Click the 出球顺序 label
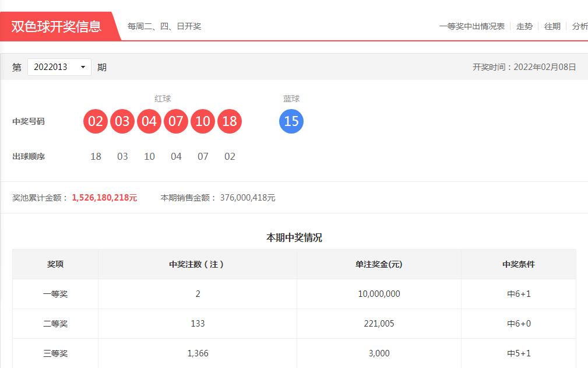Viewport: 588px width, 368px height. point(29,156)
